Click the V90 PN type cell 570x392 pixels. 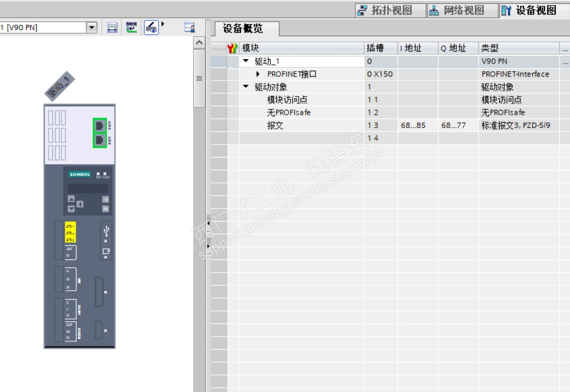(x=519, y=61)
